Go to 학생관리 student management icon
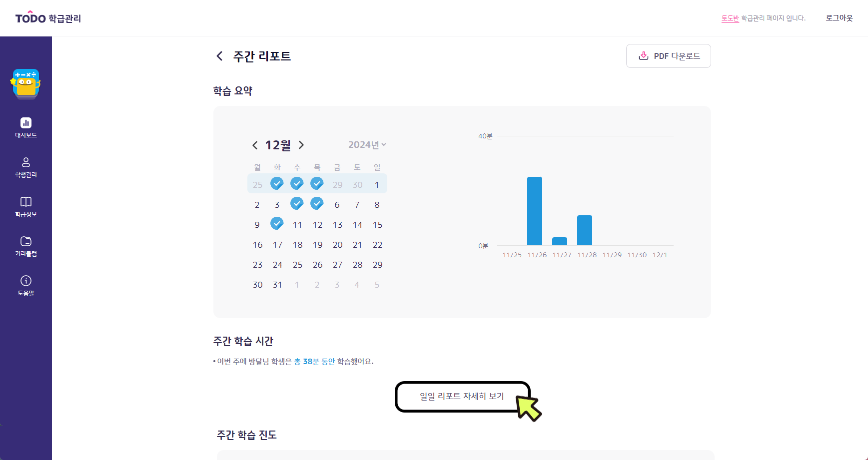Viewport: 868px width, 460px height. [x=26, y=162]
